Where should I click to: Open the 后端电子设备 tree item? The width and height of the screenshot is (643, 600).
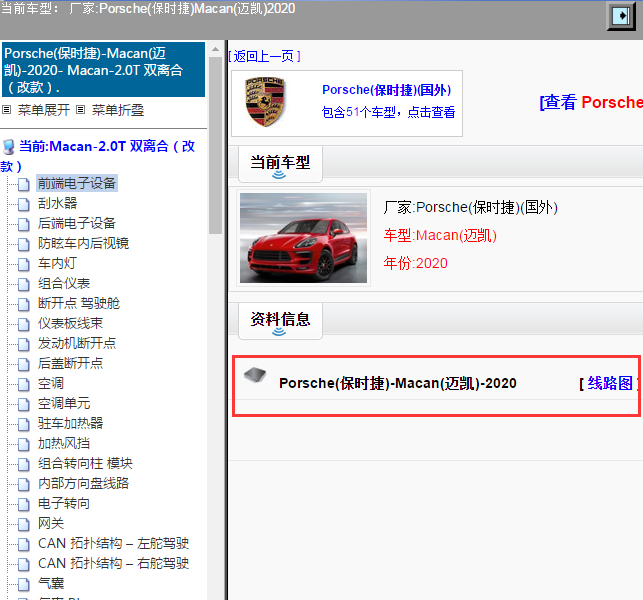(x=77, y=223)
